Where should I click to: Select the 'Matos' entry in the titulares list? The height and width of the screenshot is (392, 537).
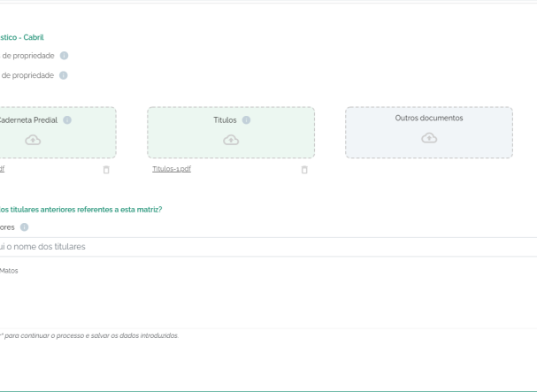point(9,271)
